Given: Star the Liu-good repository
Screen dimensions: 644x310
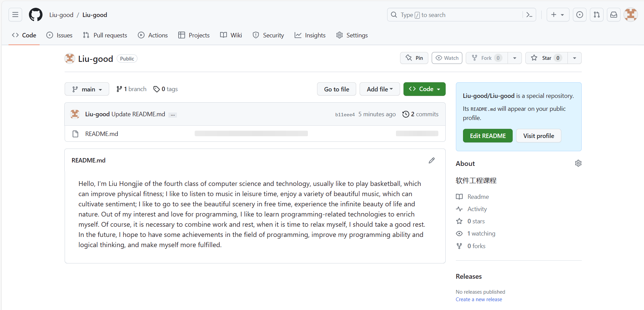Looking at the screenshot, I should (x=546, y=58).
